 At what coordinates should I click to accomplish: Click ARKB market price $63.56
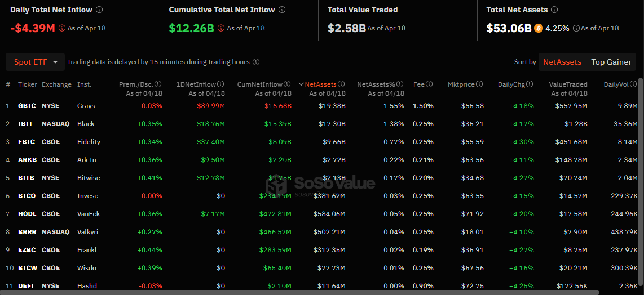point(473,159)
